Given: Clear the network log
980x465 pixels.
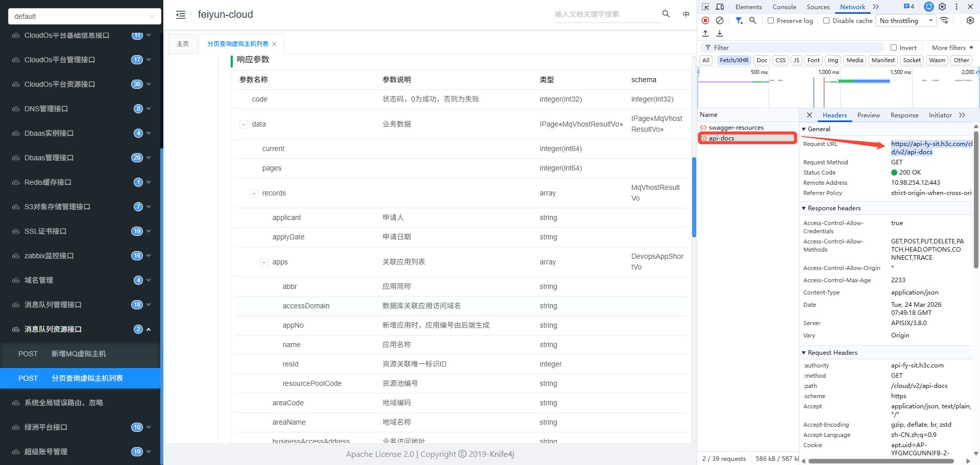Looking at the screenshot, I should coord(720,20).
